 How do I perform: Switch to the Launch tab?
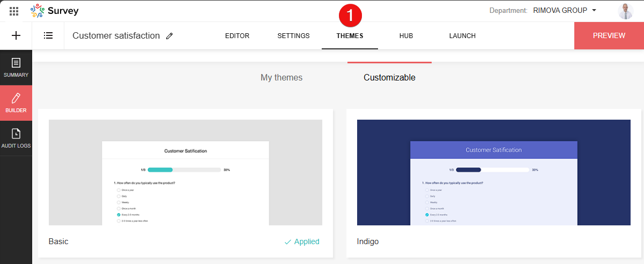462,36
